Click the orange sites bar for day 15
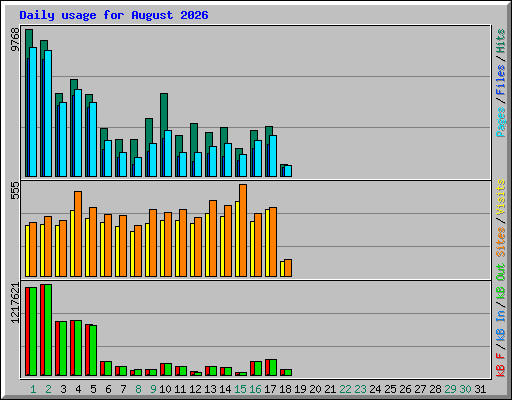 [x=243, y=231]
